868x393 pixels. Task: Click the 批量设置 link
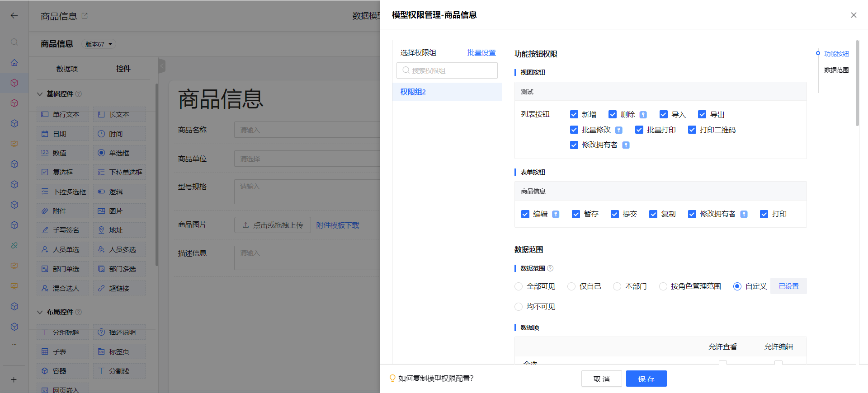[x=481, y=53]
